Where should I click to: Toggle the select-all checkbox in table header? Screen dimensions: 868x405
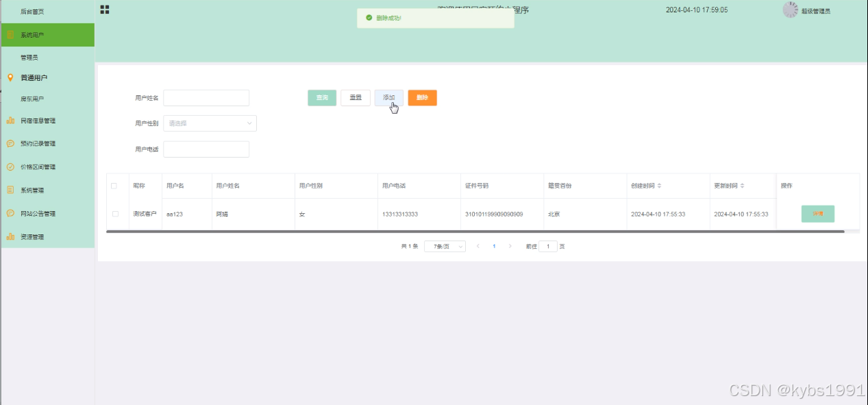(114, 186)
